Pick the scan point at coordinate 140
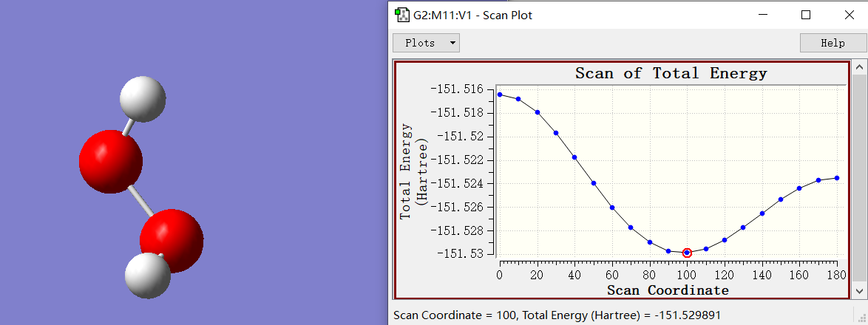The image size is (868, 325). 762,213
